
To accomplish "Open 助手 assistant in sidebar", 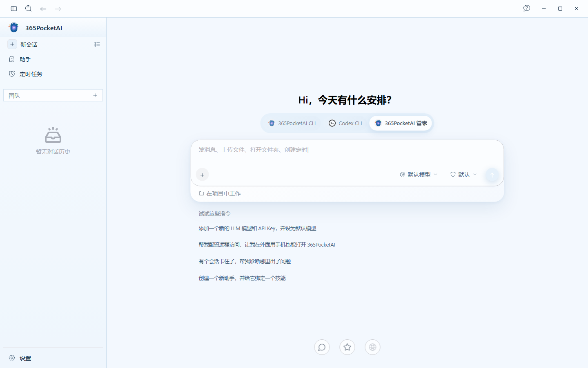I will (x=53, y=59).
